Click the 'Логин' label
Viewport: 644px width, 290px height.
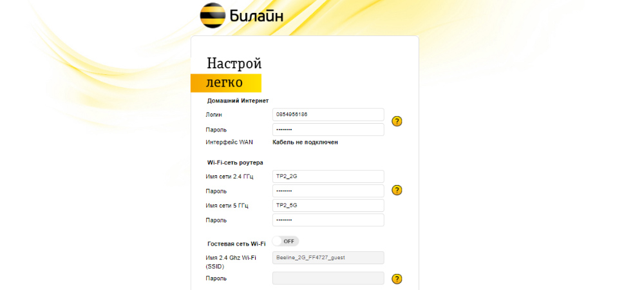tap(214, 115)
